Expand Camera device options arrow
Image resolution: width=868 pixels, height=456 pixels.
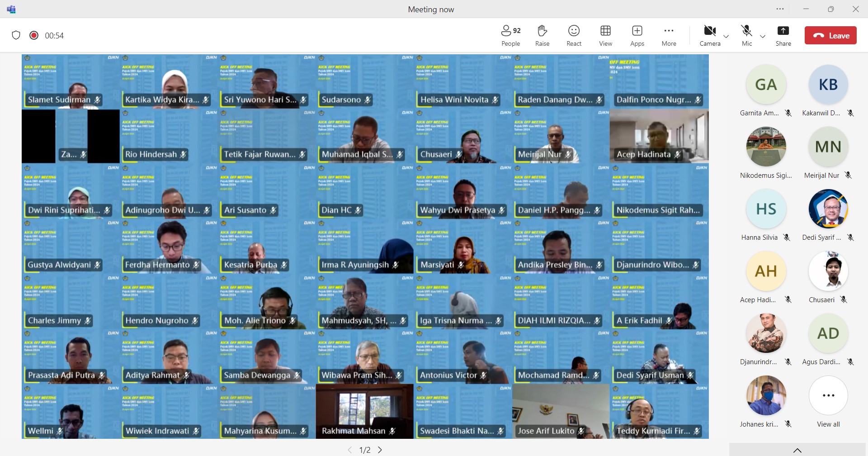pos(726,37)
